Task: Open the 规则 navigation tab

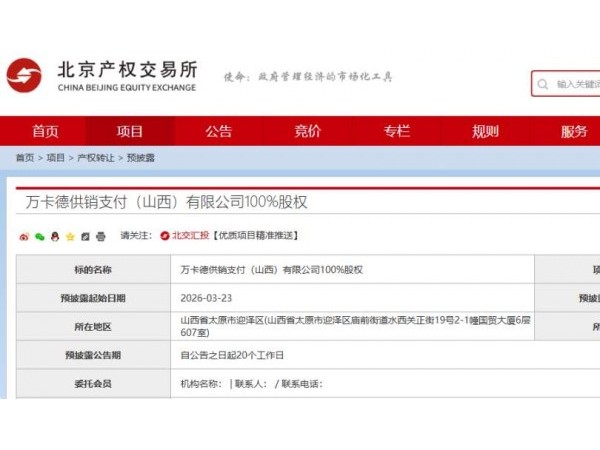Action: pos(485,131)
